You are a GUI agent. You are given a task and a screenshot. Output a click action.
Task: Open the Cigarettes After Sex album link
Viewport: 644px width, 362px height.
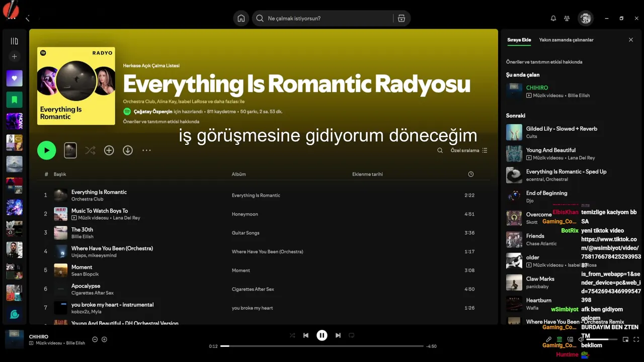[253, 289]
